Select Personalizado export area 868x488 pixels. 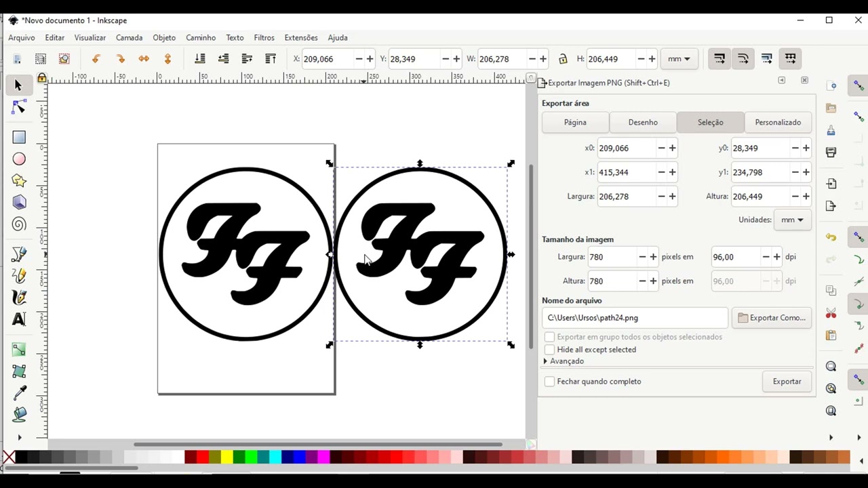[778, 123]
